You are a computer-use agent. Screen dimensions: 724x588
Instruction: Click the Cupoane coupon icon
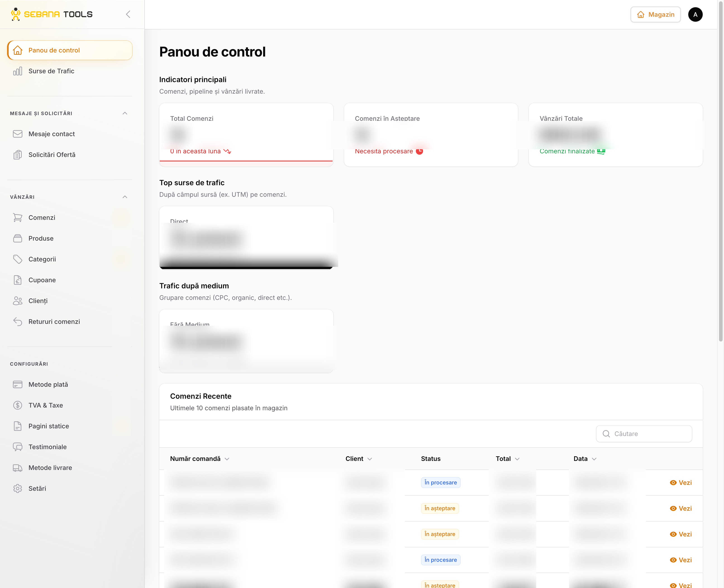18,280
